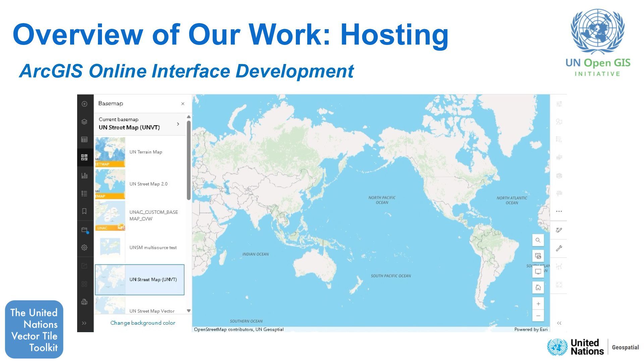
Task: Click the map Search magnifier button
Action: tap(538, 240)
